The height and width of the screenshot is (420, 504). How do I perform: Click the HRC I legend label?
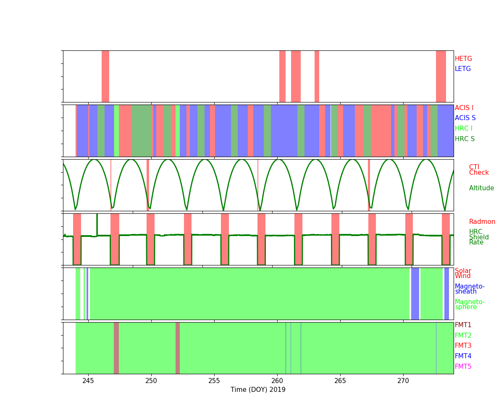(464, 129)
